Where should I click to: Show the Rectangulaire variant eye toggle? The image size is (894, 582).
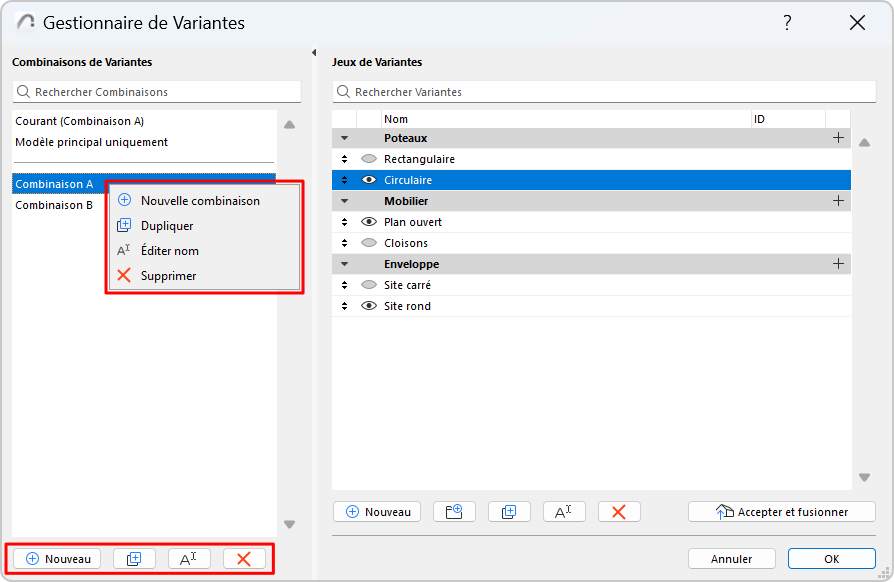(x=369, y=159)
